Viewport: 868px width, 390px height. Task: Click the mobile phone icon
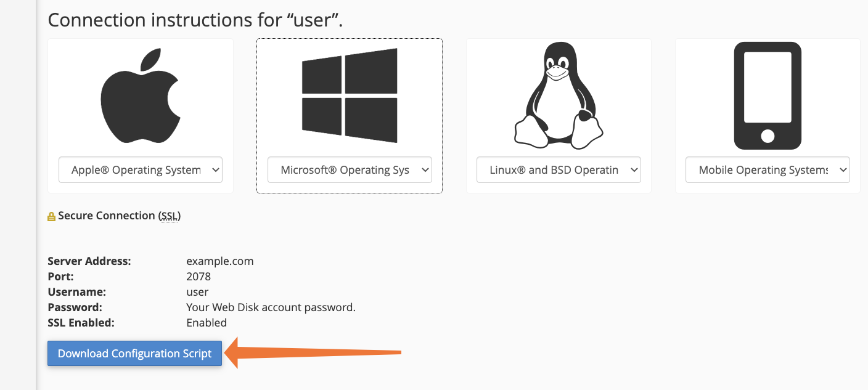[767, 95]
